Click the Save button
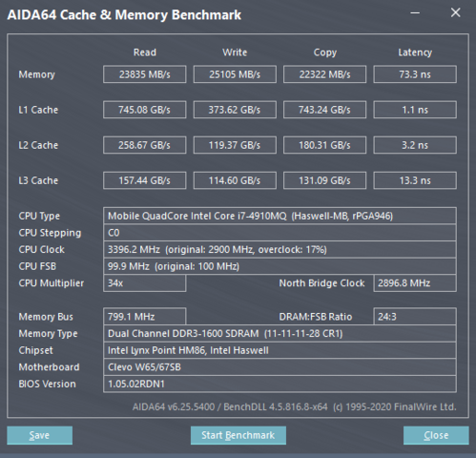476x458 pixels. pyautogui.click(x=39, y=435)
